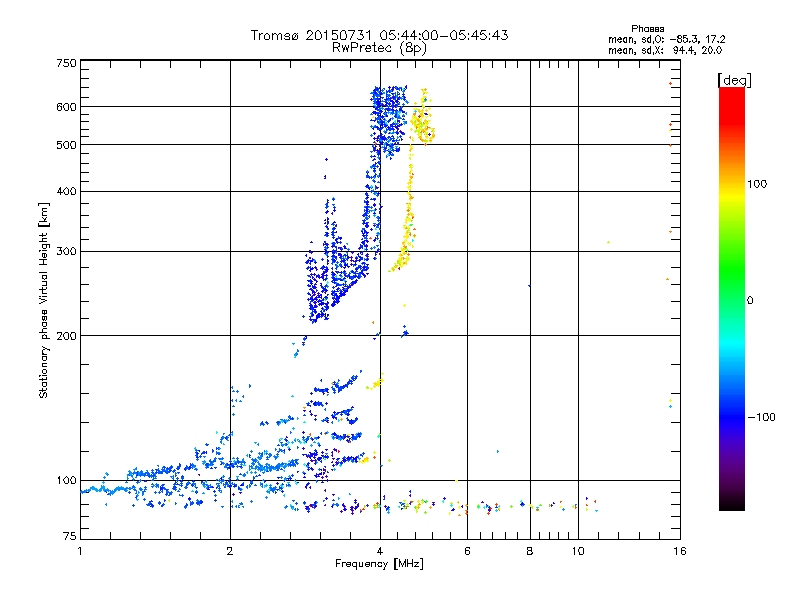Viewport: 800px width, 600px height.
Task: Click the x-axis tick label '10'
Action: [x=578, y=551]
